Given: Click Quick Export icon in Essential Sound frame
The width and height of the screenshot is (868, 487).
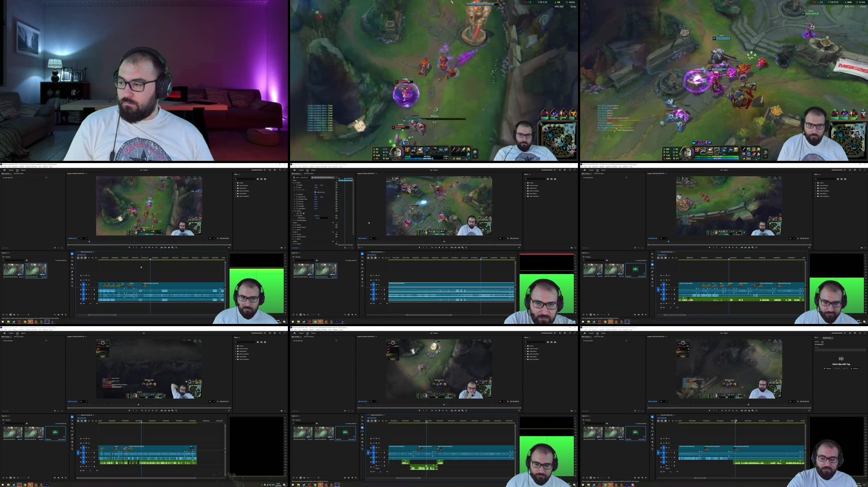Looking at the screenshot, I should pyautogui.click(x=850, y=333).
